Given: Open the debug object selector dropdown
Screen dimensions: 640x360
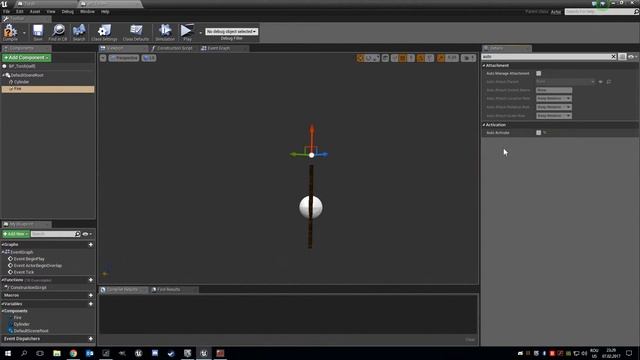Looking at the screenshot, I should click(231, 31).
